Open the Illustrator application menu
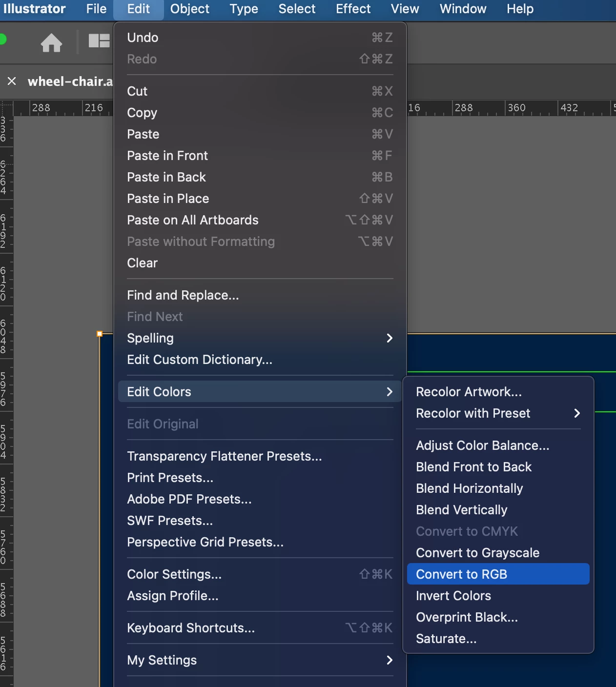The image size is (616, 687). (x=34, y=9)
